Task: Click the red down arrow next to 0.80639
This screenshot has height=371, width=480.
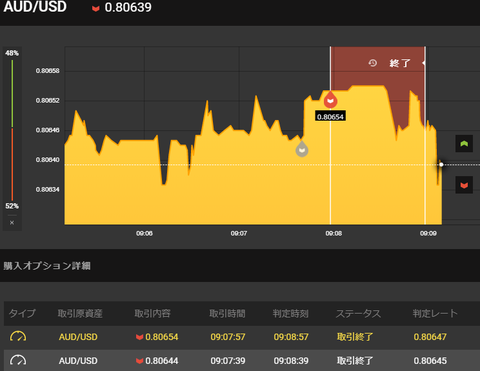Action: (96, 9)
